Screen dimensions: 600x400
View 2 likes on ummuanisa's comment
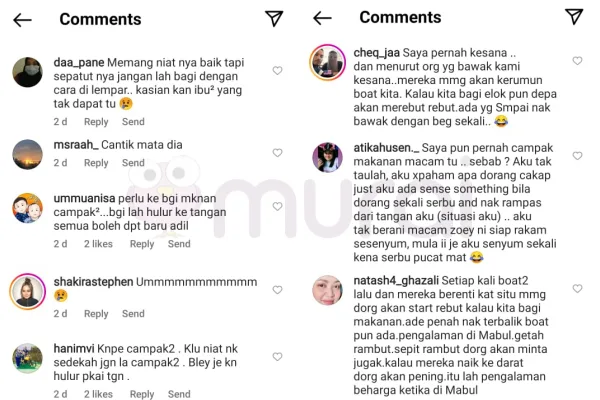[x=98, y=244]
